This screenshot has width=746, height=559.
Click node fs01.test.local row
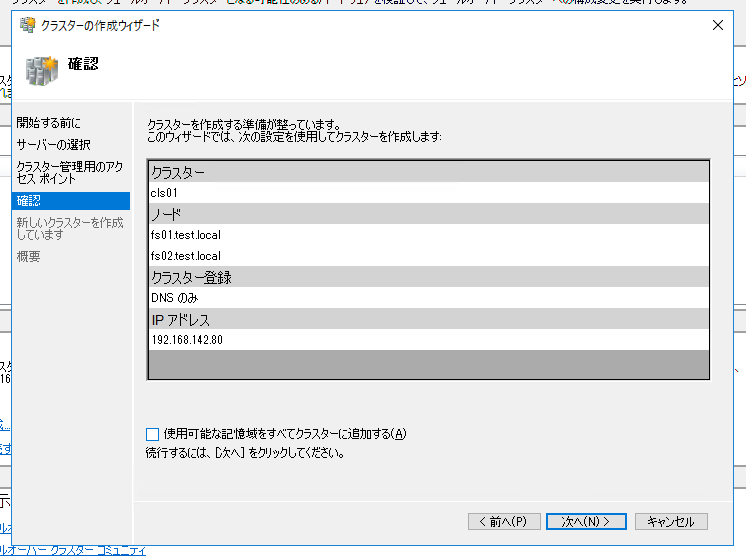[428, 235]
